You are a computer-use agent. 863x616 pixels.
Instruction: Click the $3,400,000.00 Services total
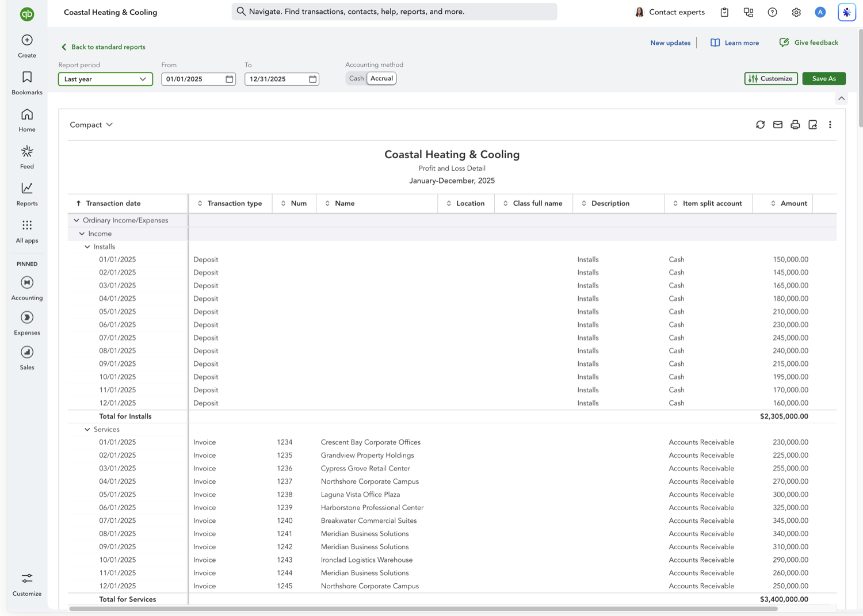[784, 599]
